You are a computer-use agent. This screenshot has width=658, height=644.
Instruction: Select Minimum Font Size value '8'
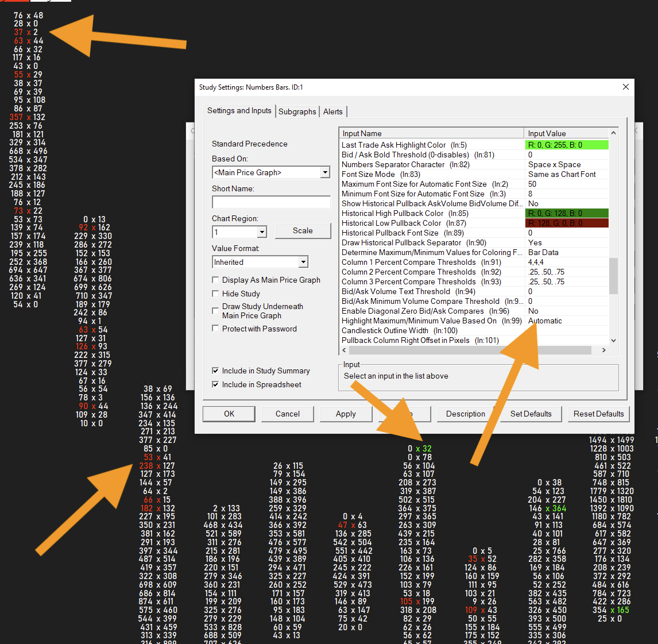(x=530, y=194)
